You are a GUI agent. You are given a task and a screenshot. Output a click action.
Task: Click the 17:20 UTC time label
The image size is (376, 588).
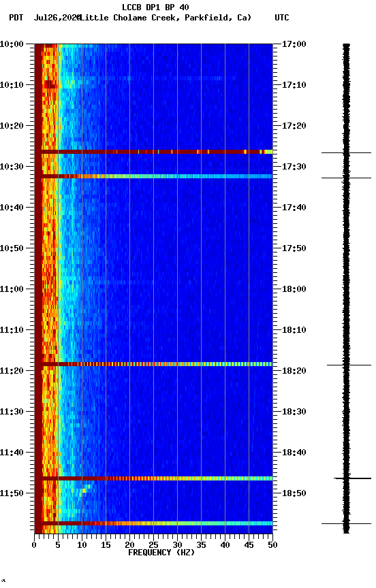pyautogui.click(x=294, y=126)
